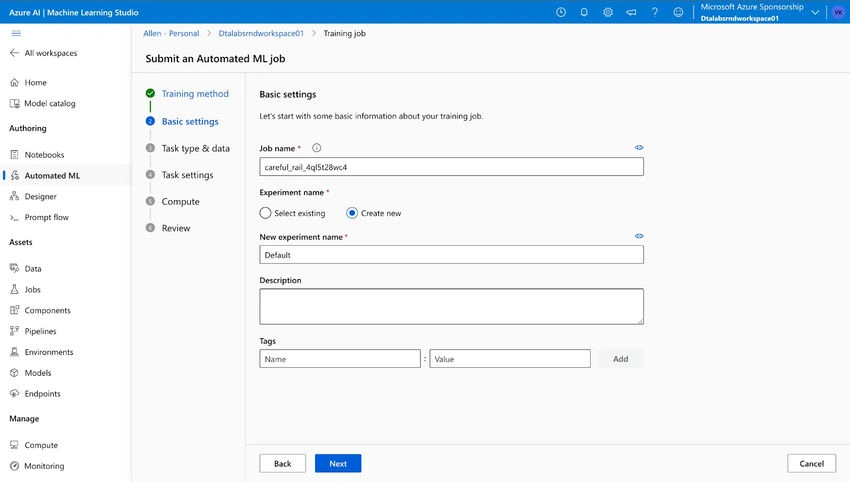This screenshot has width=850, height=482.
Task: Click the Automated ML icon
Action: pos(15,175)
